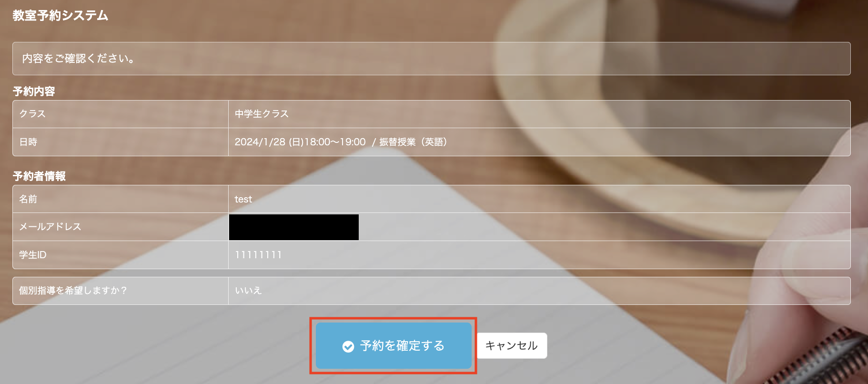Click the 個別指導を希望しますか？ question label
The image size is (868, 384).
(x=73, y=291)
